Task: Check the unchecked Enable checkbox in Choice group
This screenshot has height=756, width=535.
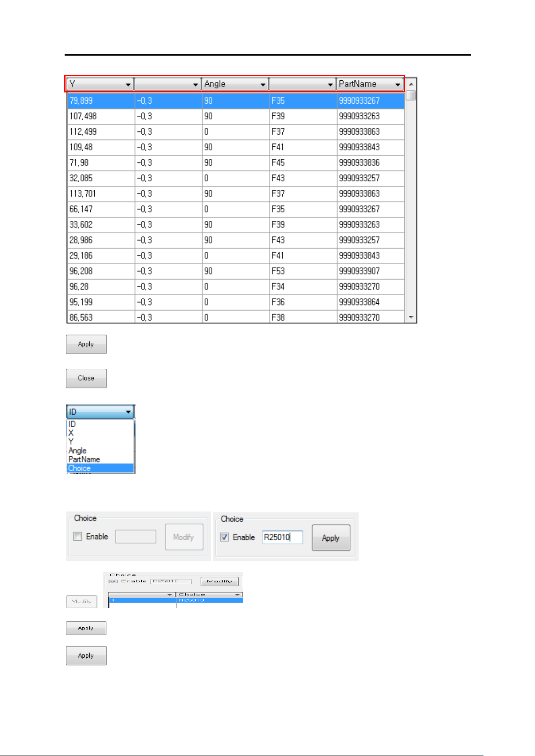Action: (78, 537)
